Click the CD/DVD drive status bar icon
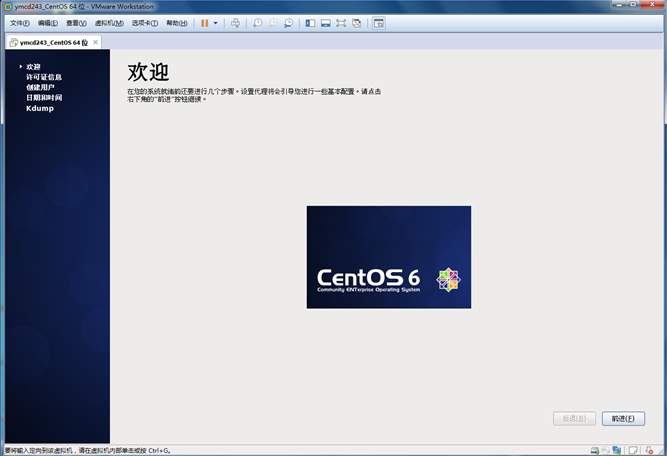Screen dimensions: 667x456 click(x=605, y=450)
